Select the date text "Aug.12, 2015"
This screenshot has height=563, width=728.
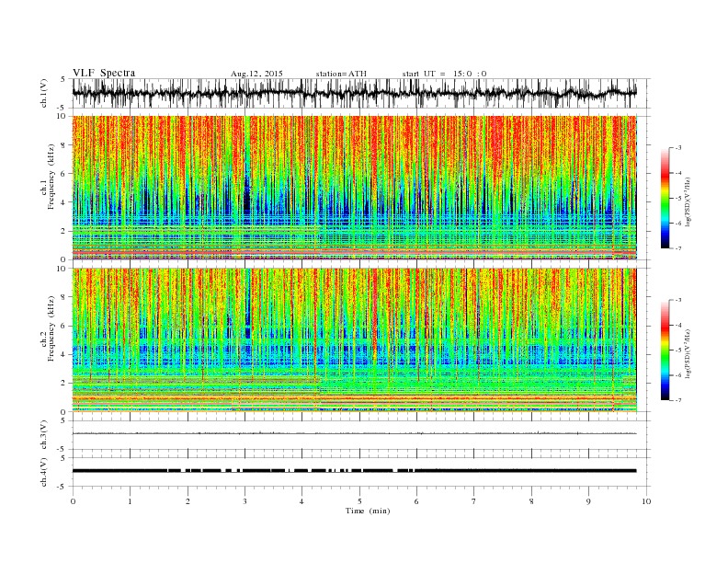click(256, 74)
